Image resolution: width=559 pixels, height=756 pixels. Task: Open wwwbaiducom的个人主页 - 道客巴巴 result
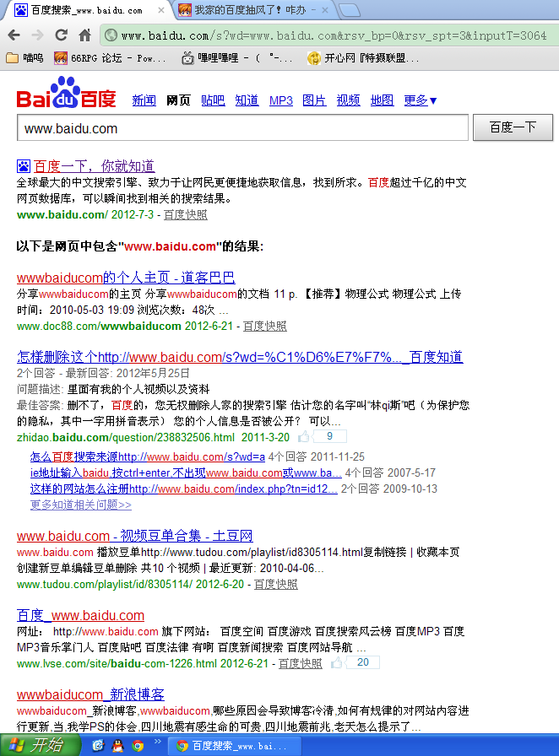(126, 278)
